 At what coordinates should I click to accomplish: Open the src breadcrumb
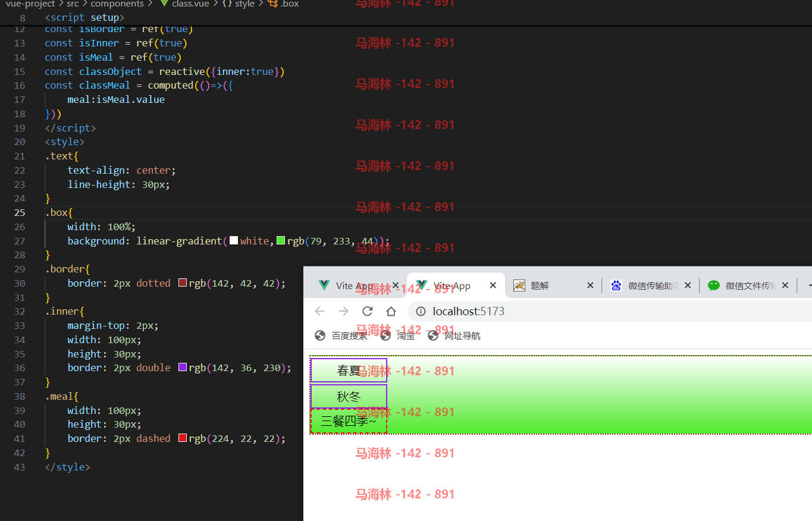click(73, 4)
